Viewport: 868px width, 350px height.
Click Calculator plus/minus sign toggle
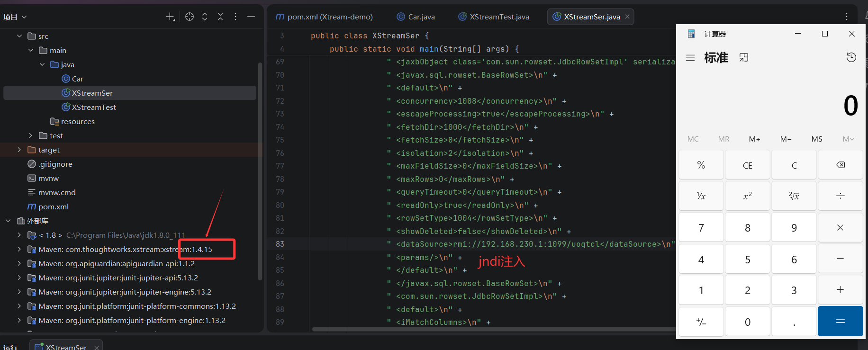pyautogui.click(x=701, y=322)
